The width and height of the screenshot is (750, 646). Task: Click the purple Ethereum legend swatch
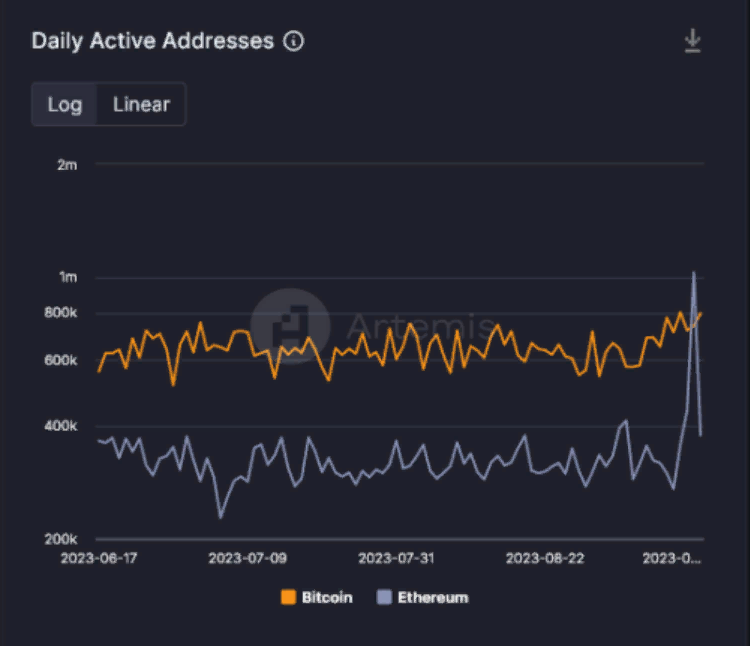click(x=384, y=598)
